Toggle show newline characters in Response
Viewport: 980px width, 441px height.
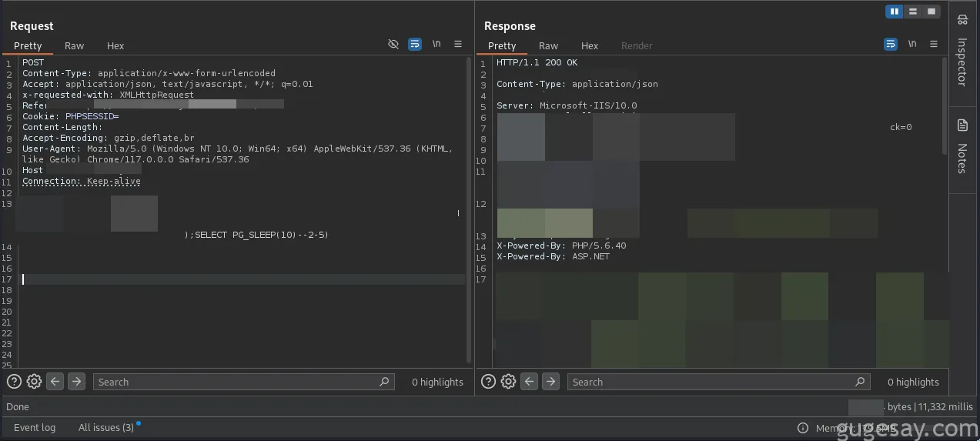912,45
